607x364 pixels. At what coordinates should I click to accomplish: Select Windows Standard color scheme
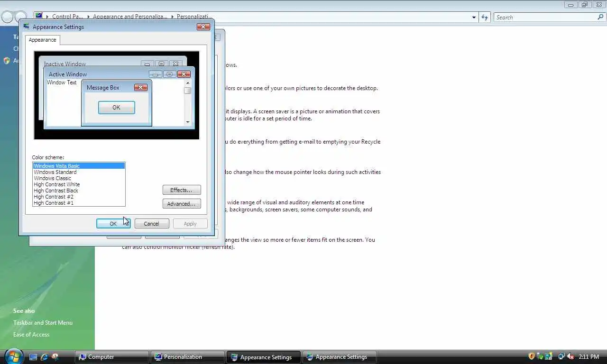(79, 172)
